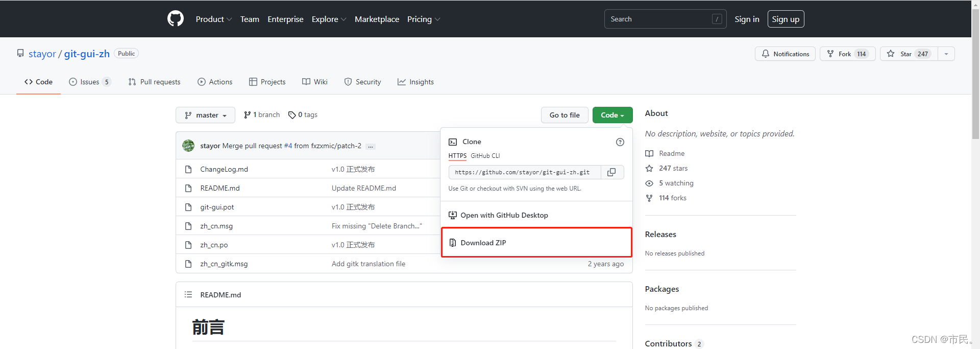Click the bell icon in Notifications
Screen dimensions: 980x349
766,54
